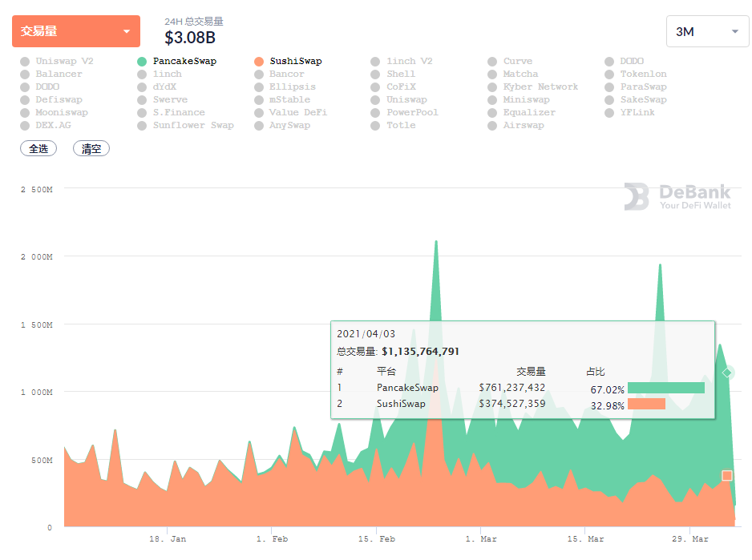Open the 3M time range dropdown
The height and width of the screenshot is (560, 752).
pos(707,31)
